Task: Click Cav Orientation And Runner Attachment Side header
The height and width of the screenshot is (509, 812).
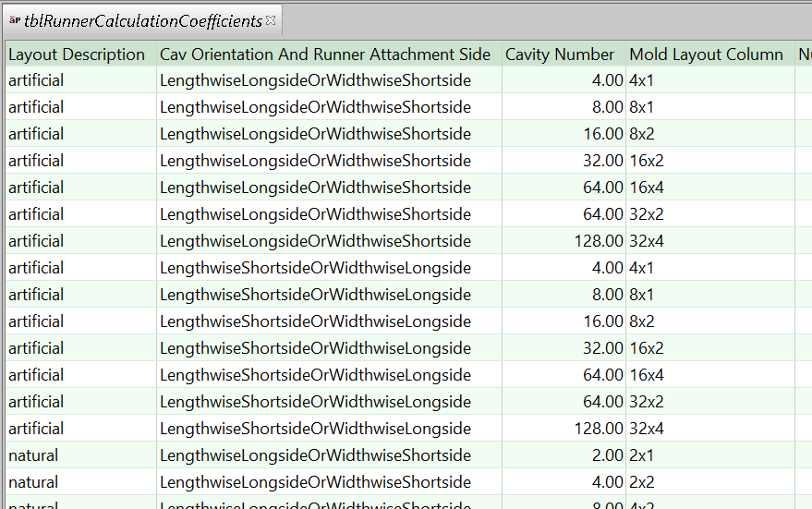Action: pos(325,55)
